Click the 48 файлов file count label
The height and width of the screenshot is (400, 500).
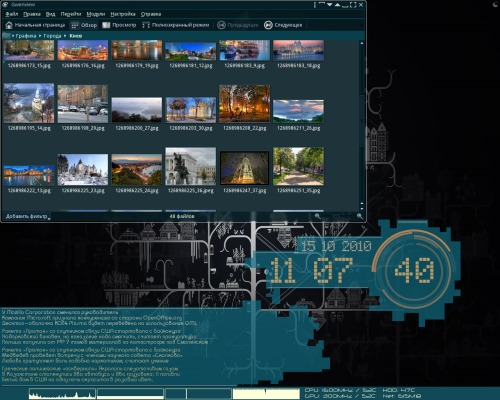182,216
